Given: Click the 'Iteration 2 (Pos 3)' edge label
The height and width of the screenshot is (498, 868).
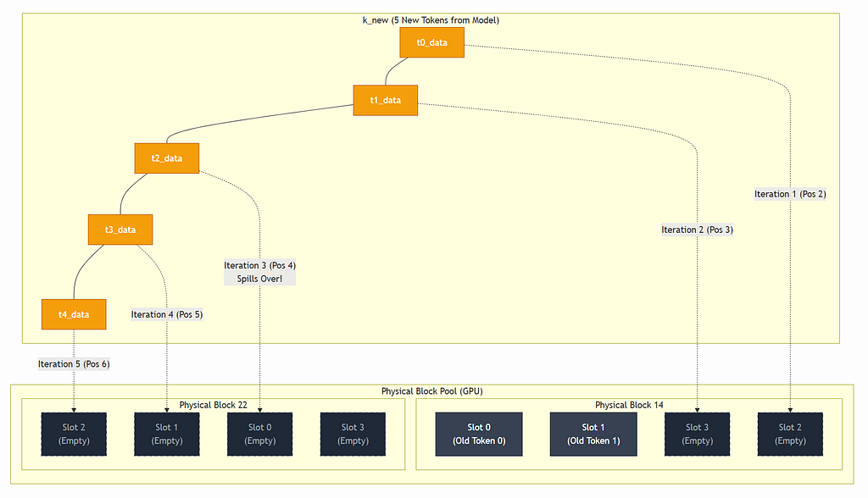Looking at the screenshot, I should pyautogui.click(x=697, y=230).
